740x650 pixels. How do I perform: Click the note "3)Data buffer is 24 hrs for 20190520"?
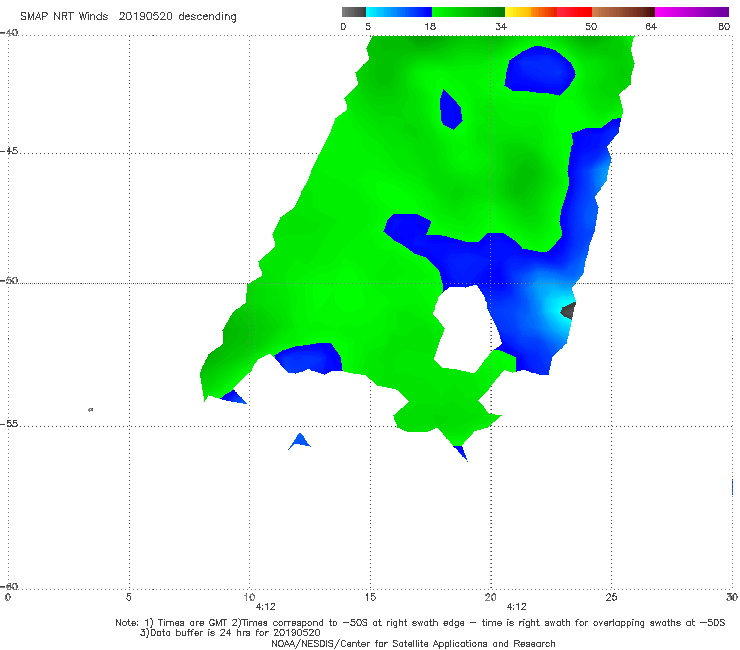click(230, 633)
